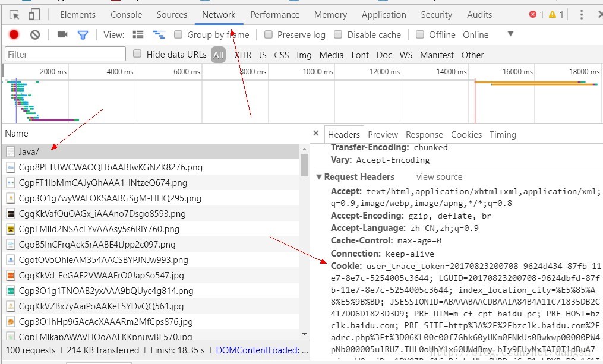Open the Security tab

[x=437, y=15]
